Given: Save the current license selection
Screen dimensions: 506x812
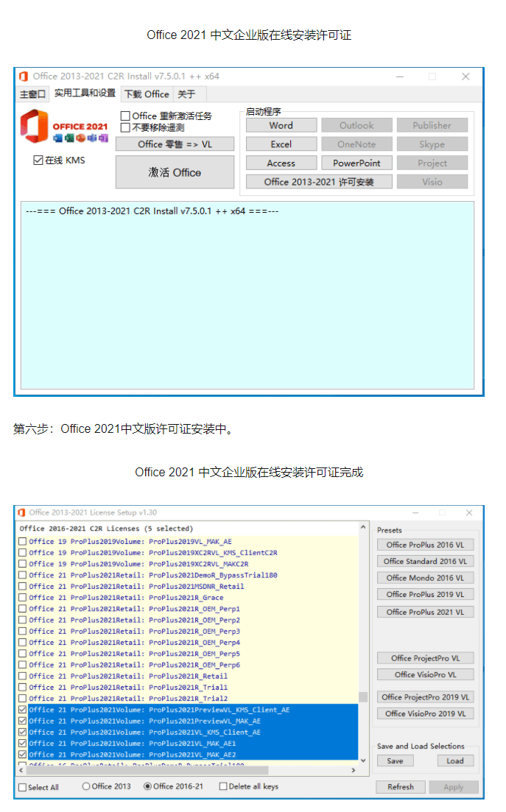Looking at the screenshot, I should pos(396,760).
